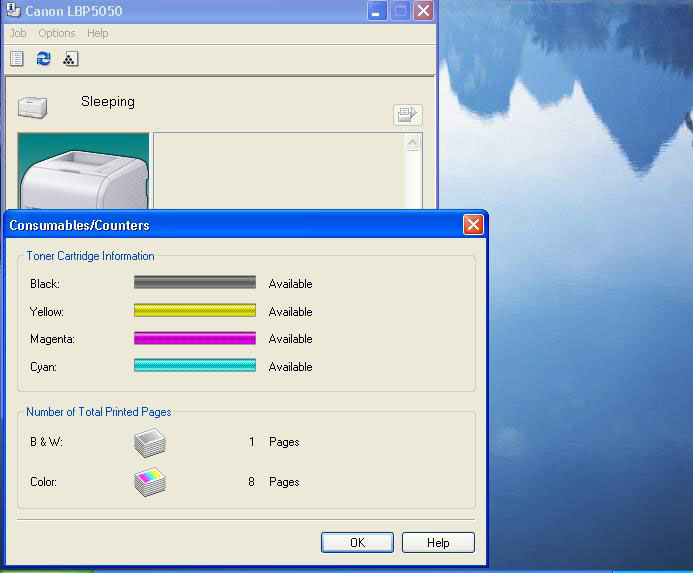The image size is (693, 573).
Task: Click the Black toner level bar
Action: pos(195,283)
